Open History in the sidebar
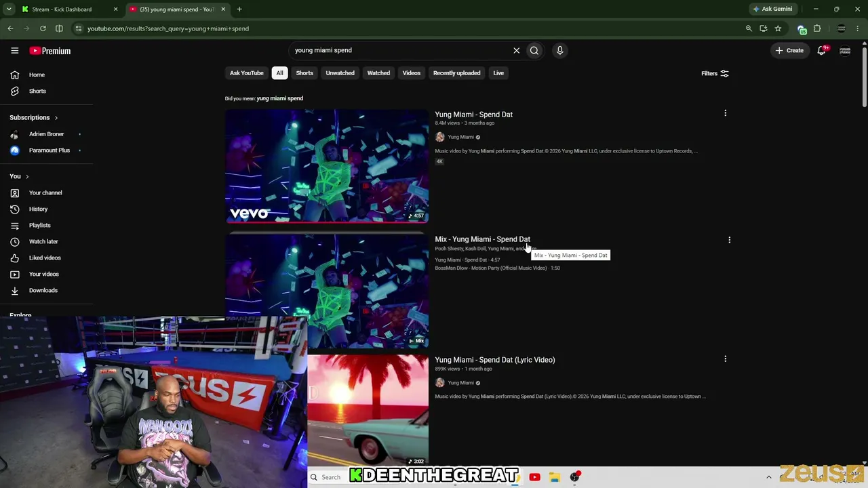Image resolution: width=868 pixels, height=488 pixels. [x=38, y=209]
